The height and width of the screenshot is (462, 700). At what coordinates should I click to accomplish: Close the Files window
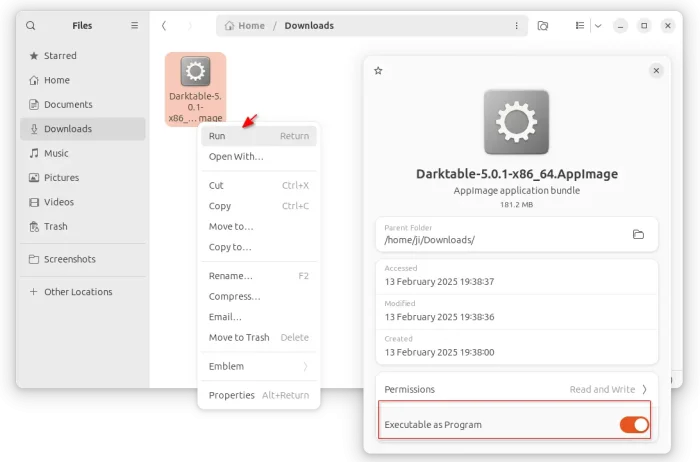pos(668,26)
